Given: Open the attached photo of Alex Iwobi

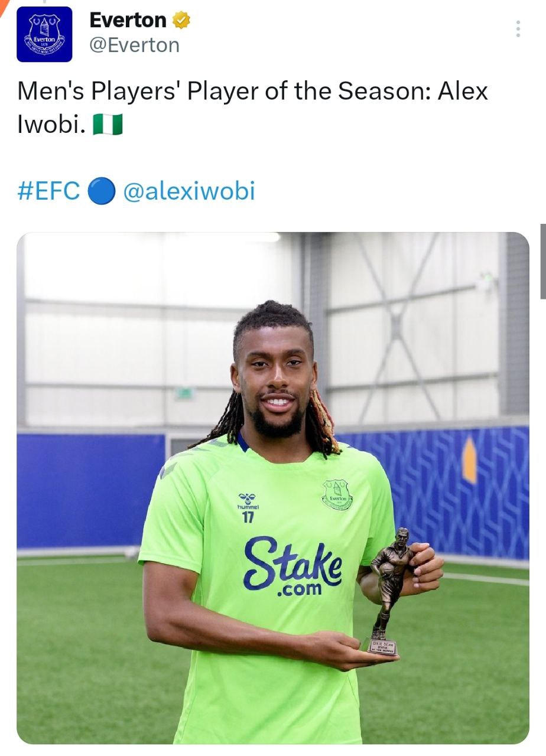Looking at the screenshot, I should pos(273,488).
